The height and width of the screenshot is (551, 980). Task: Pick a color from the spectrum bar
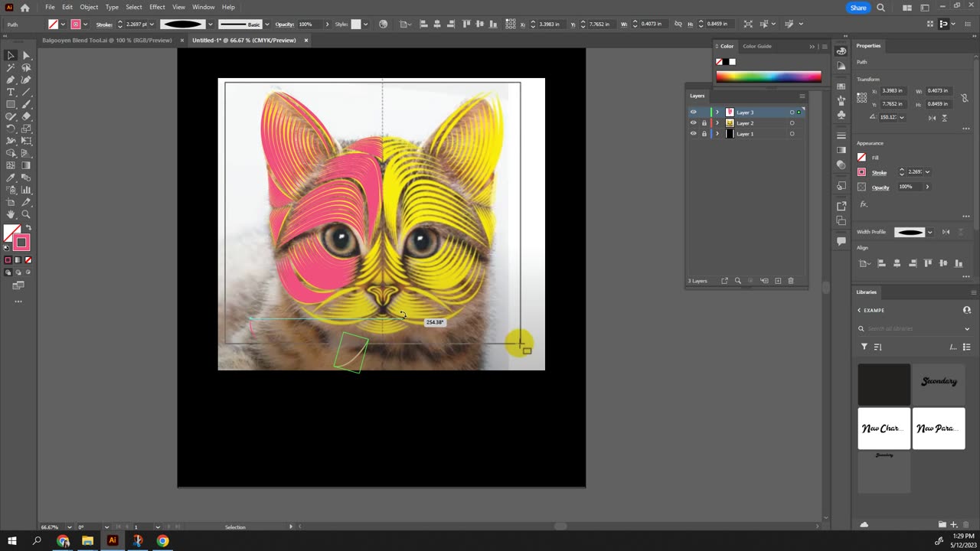768,77
